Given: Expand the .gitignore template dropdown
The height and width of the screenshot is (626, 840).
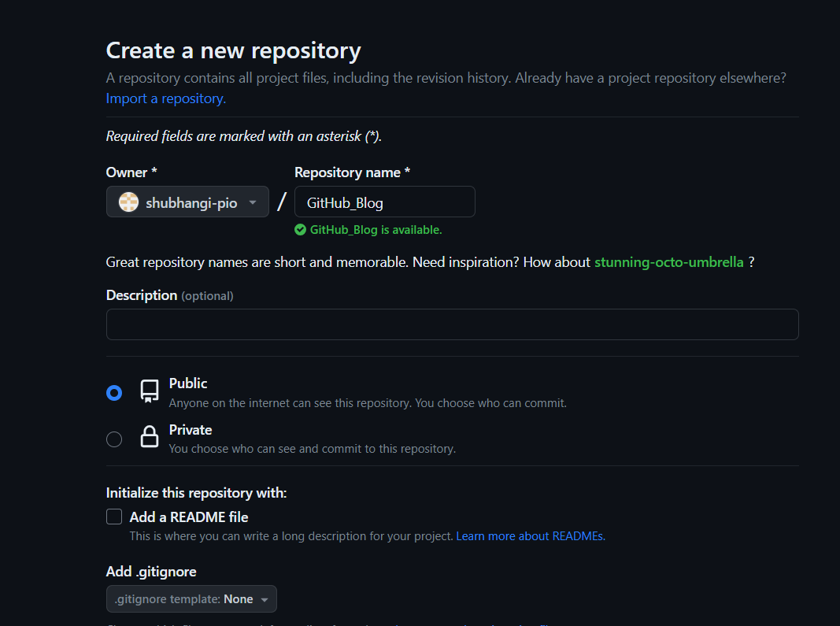Looking at the screenshot, I should (191, 599).
